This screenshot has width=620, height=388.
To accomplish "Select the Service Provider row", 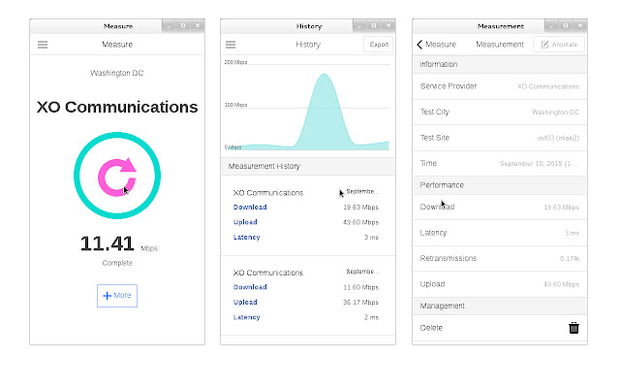I will [x=500, y=86].
